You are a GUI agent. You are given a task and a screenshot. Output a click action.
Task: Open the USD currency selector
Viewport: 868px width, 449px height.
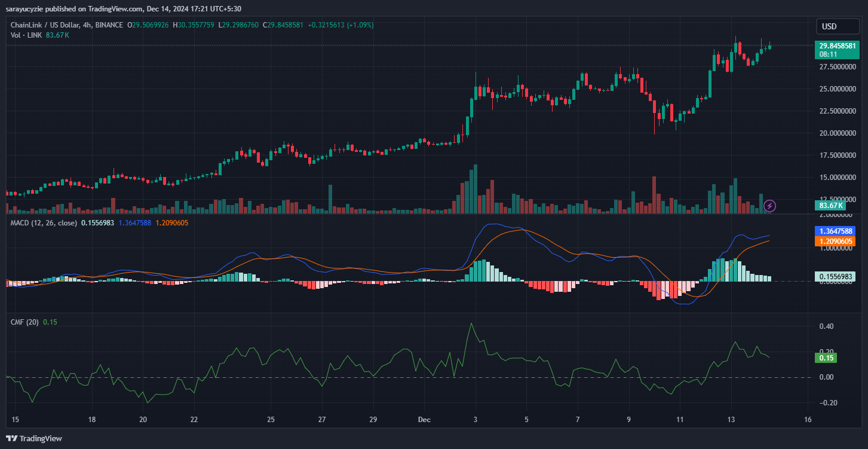pos(836,26)
